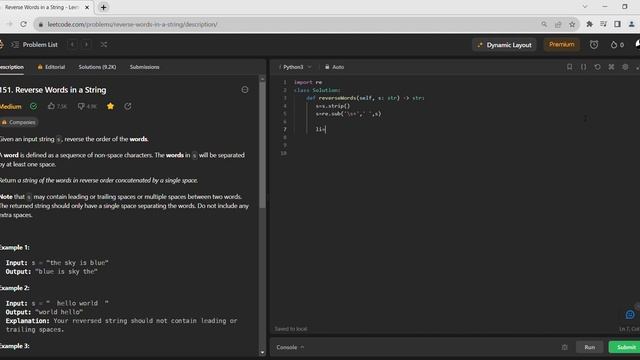Viewport: 640px width, 360px height.
Task: Like the problem with thumbs up
Action: coord(57,106)
